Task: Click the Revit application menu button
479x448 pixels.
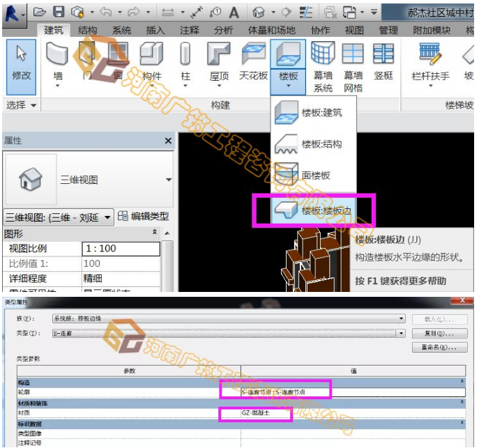Action: 14,14
